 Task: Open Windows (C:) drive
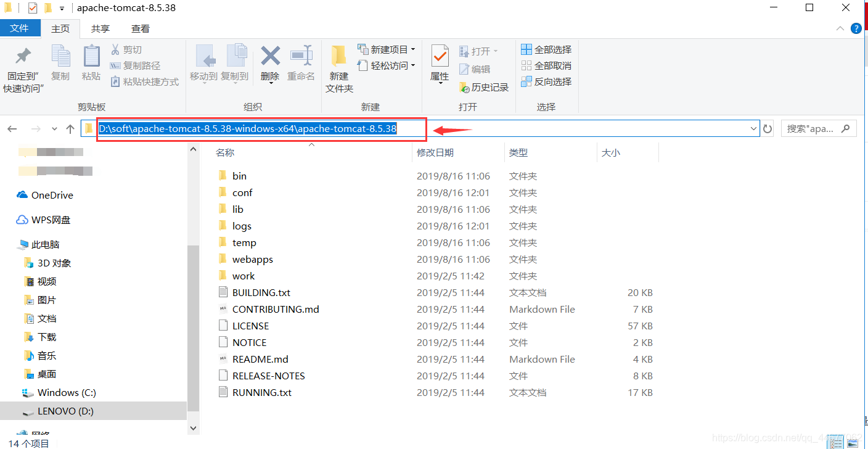click(67, 392)
